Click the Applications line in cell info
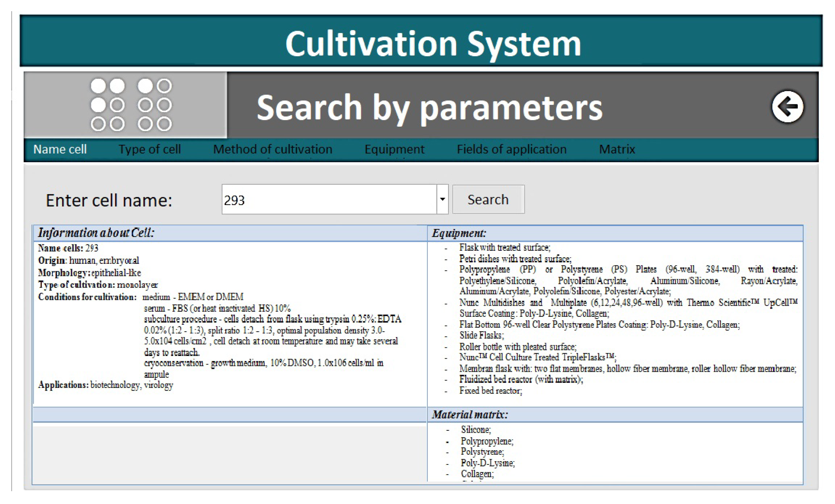 (105, 385)
